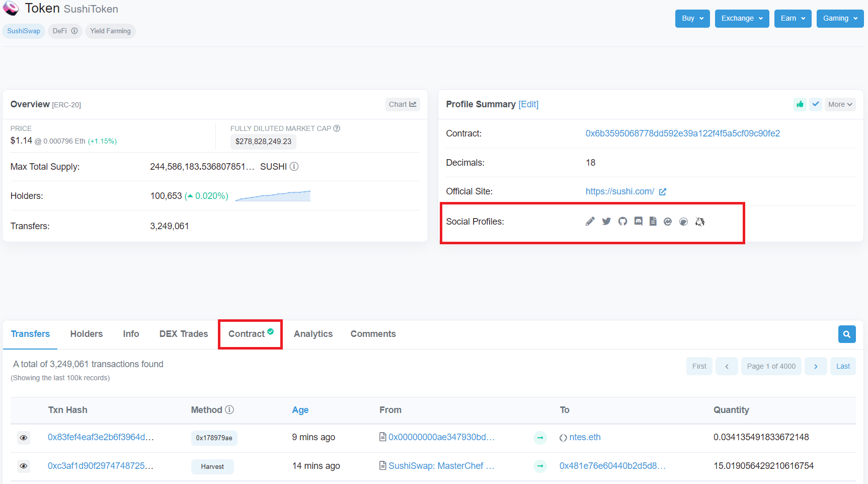Open the More dropdown in Profile Summary
The image size is (868, 484).
(x=840, y=104)
